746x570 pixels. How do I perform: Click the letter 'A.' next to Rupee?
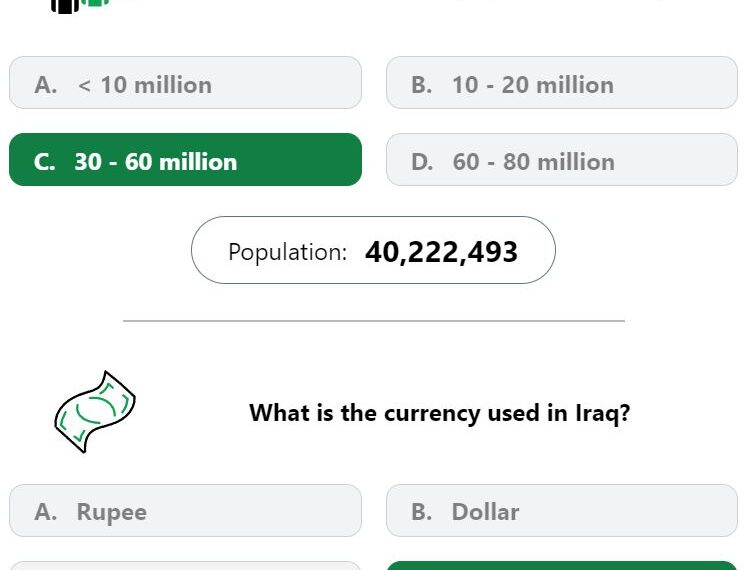coord(46,512)
